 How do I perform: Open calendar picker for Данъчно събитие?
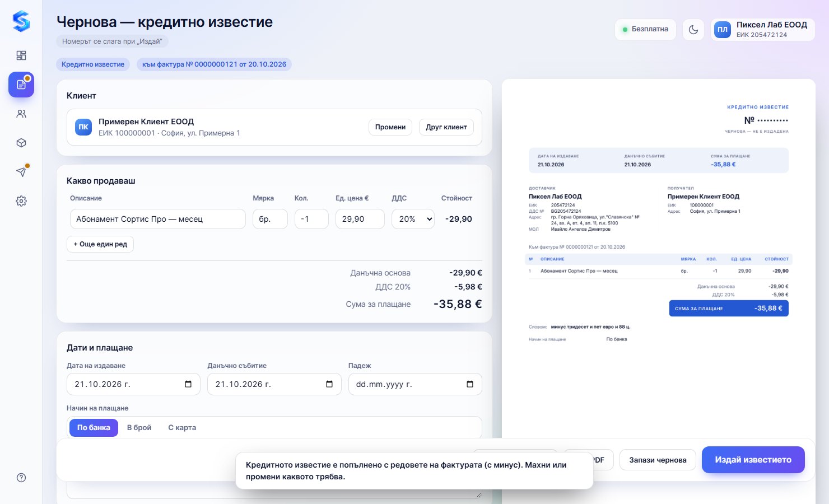click(x=329, y=384)
